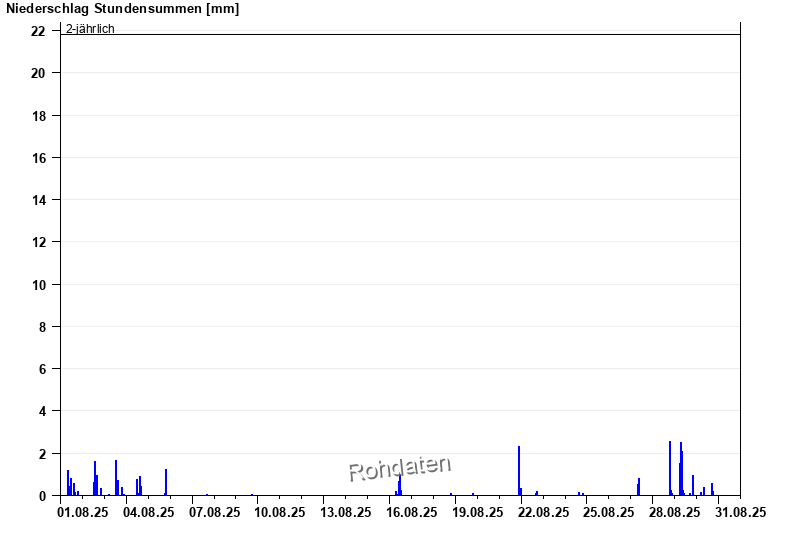Click the y-axis value 10
This screenshot has height=550, width=800.
(38, 285)
